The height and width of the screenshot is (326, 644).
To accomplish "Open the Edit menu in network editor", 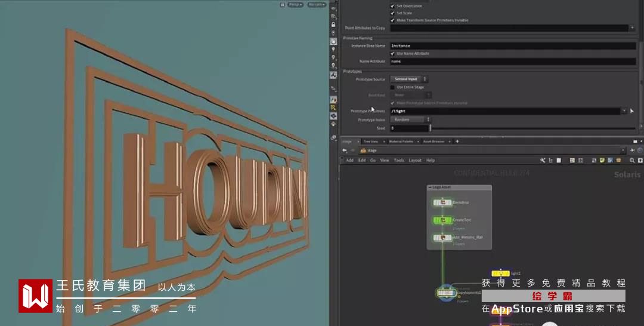I will (x=362, y=161).
